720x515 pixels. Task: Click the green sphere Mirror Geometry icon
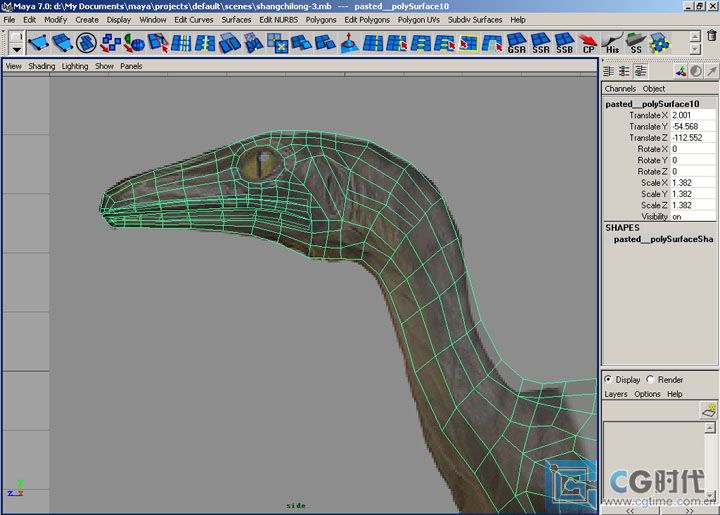pos(134,44)
